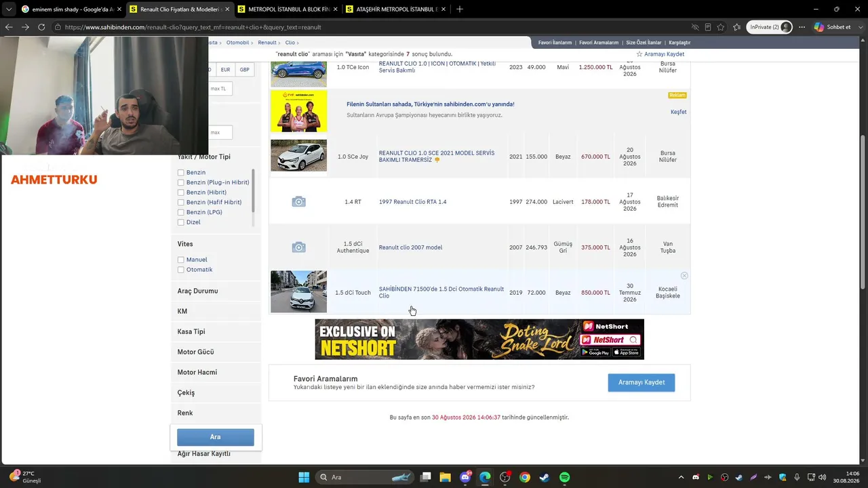This screenshot has width=868, height=488.
Task: Go back using the browser back arrow
Action: coord(9,27)
